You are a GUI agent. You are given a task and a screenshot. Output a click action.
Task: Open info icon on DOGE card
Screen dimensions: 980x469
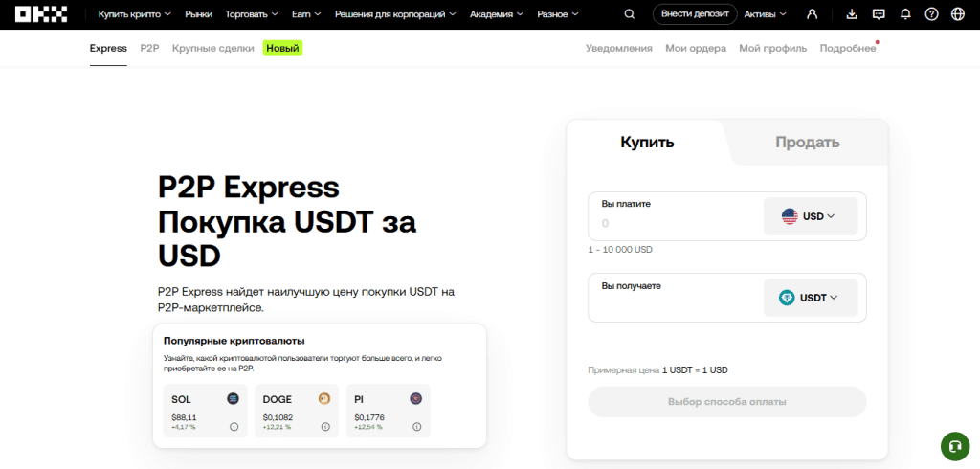(x=325, y=427)
